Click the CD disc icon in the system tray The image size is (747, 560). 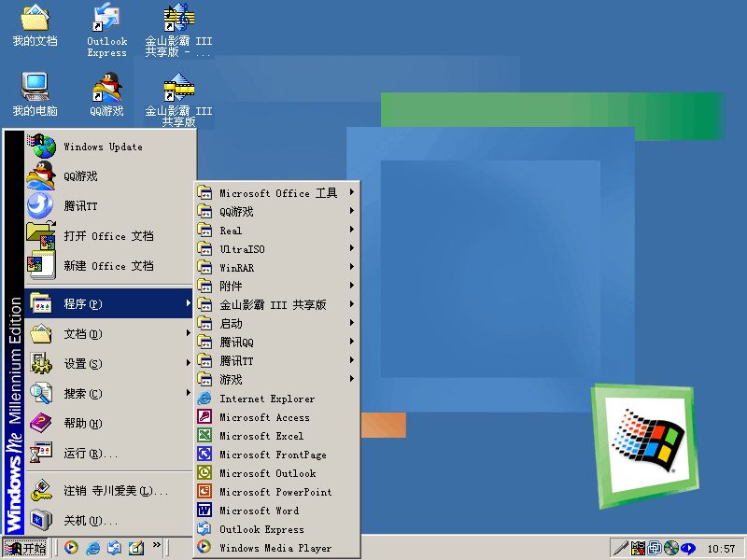coord(670,548)
